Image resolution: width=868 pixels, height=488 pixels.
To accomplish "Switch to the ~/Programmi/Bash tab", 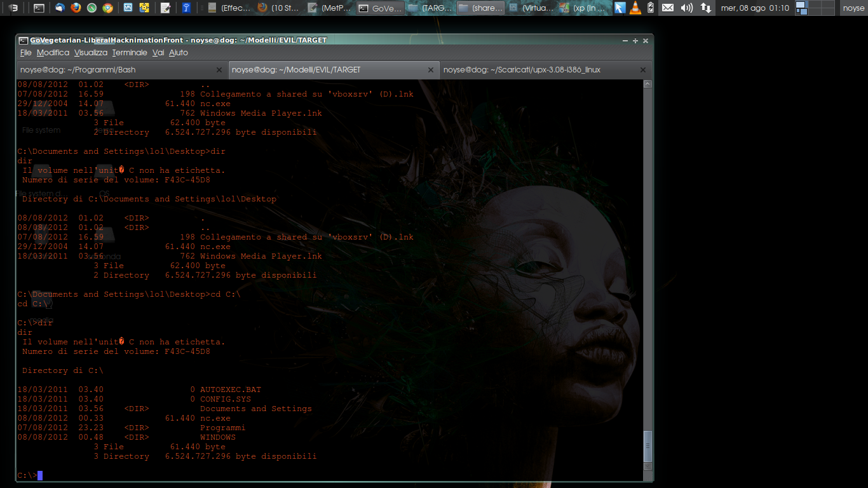I will click(x=121, y=70).
